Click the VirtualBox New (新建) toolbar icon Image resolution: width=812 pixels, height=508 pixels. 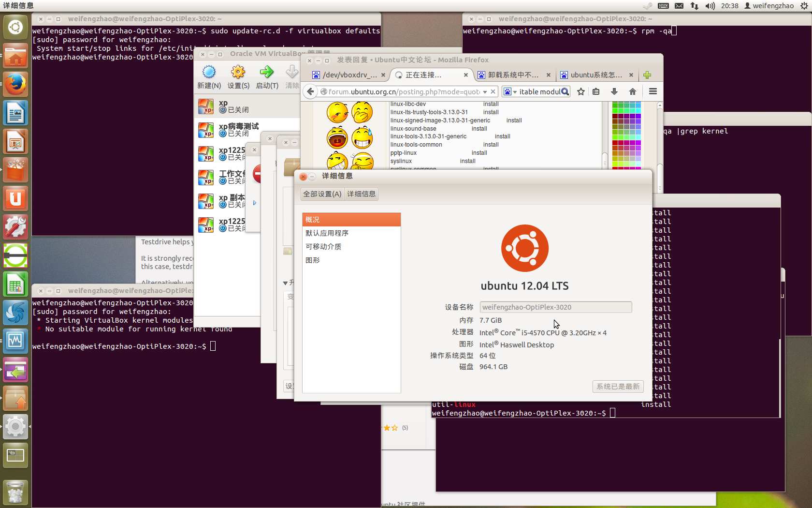click(209, 72)
